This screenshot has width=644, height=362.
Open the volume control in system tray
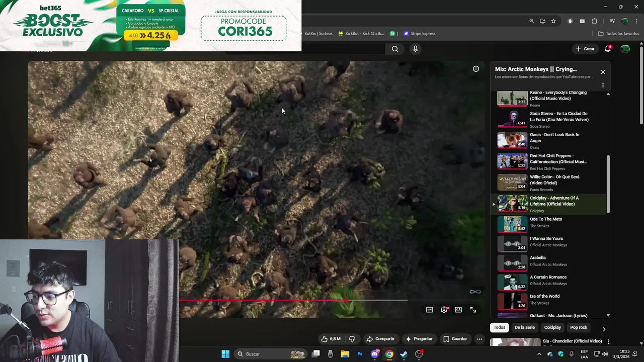[x=606, y=354]
